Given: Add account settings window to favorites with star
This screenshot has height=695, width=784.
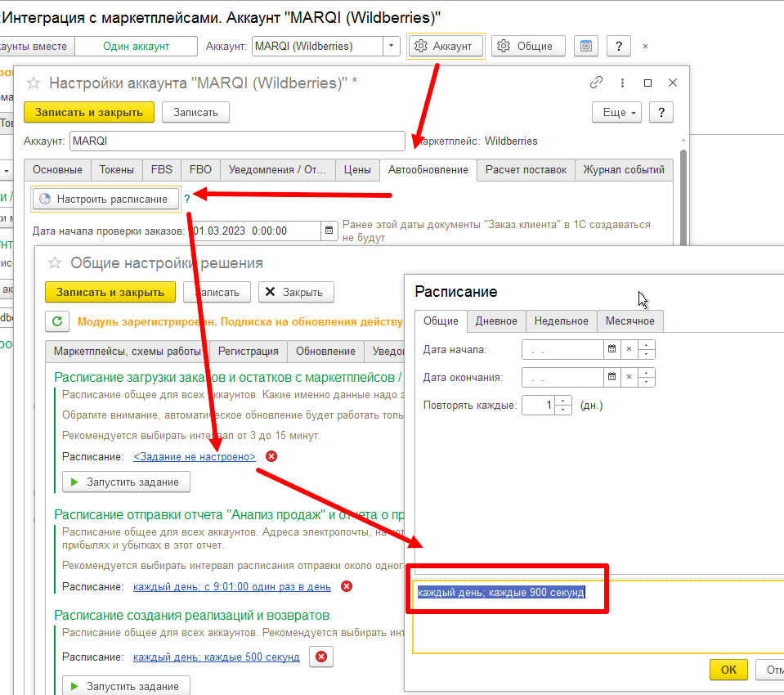Looking at the screenshot, I should 34,83.
